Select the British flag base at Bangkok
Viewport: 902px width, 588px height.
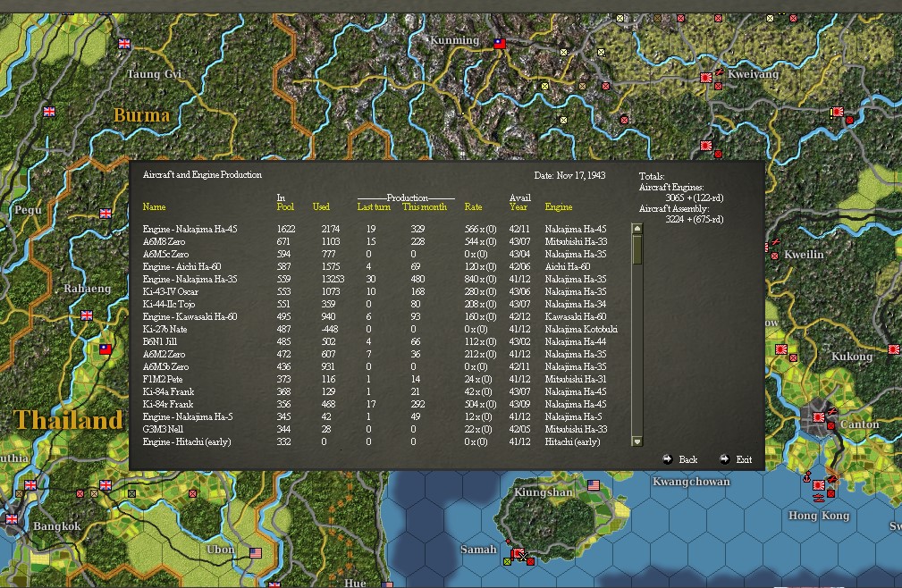[x=12, y=519]
